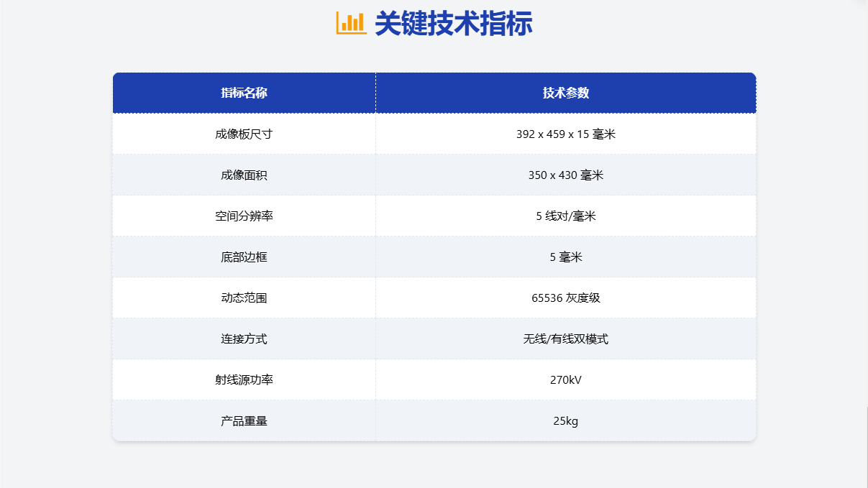This screenshot has height=488, width=868.
Task: Click the 指标名称 column header
Action: (243, 93)
